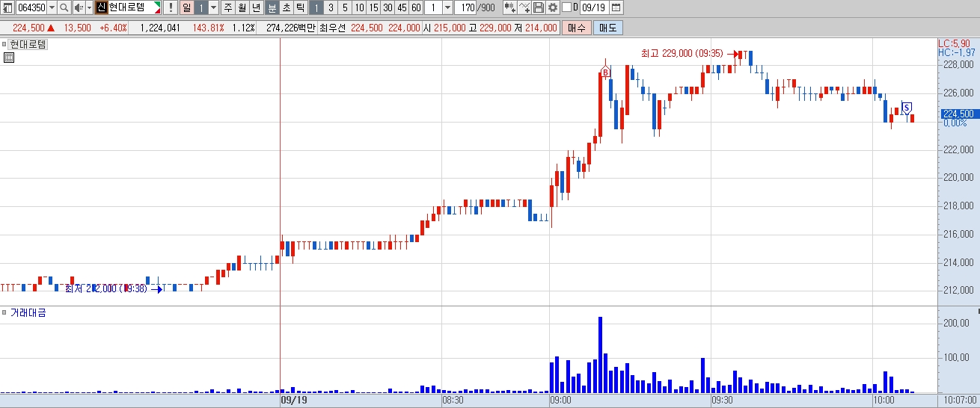This screenshot has height=408, width=980.
Task: Toggle the D checkbox next to date
Action: [x=566, y=7]
